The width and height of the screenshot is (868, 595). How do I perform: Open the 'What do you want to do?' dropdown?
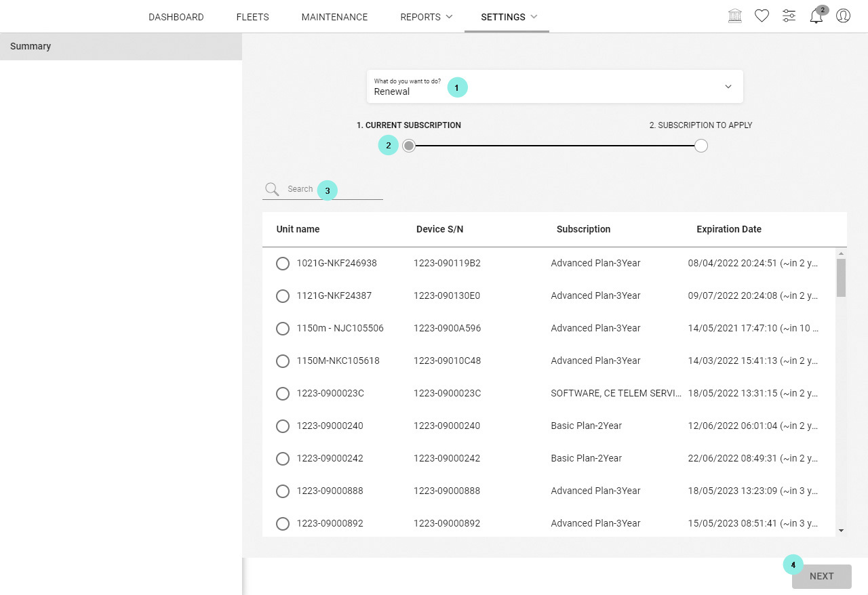(555, 87)
